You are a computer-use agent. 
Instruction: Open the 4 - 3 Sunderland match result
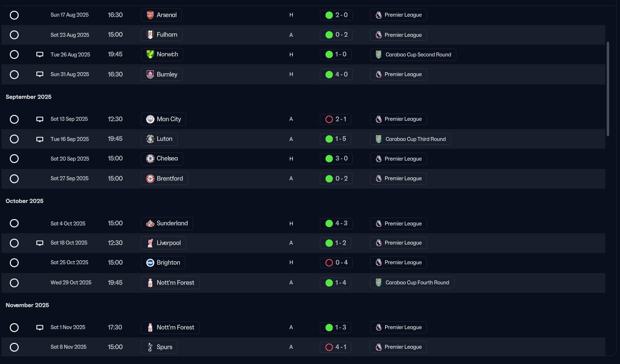pyautogui.click(x=336, y=224)
